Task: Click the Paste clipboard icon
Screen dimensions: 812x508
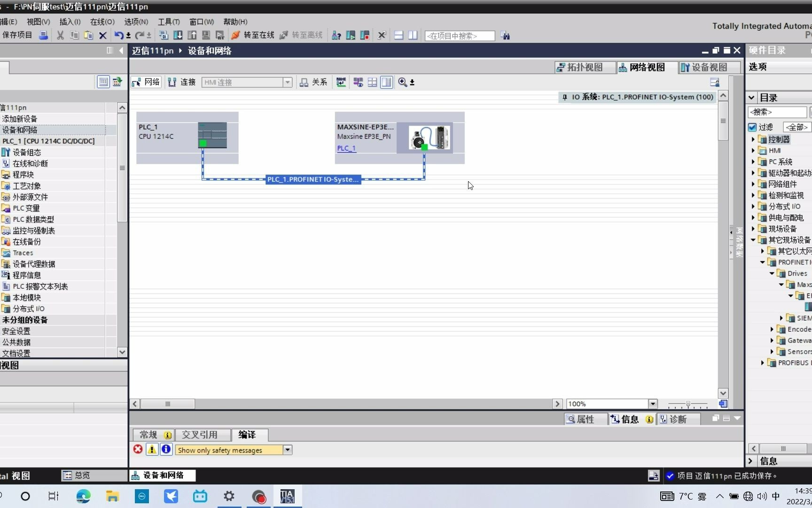Action: point(88,35)
